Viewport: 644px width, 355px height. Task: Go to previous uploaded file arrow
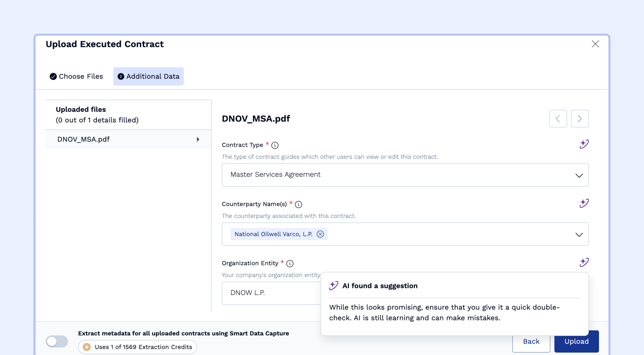(558, 119)
